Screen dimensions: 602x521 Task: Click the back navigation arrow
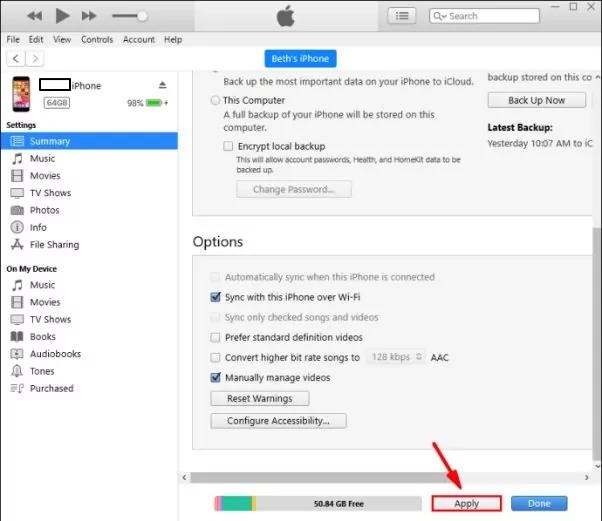coord(14,58)
